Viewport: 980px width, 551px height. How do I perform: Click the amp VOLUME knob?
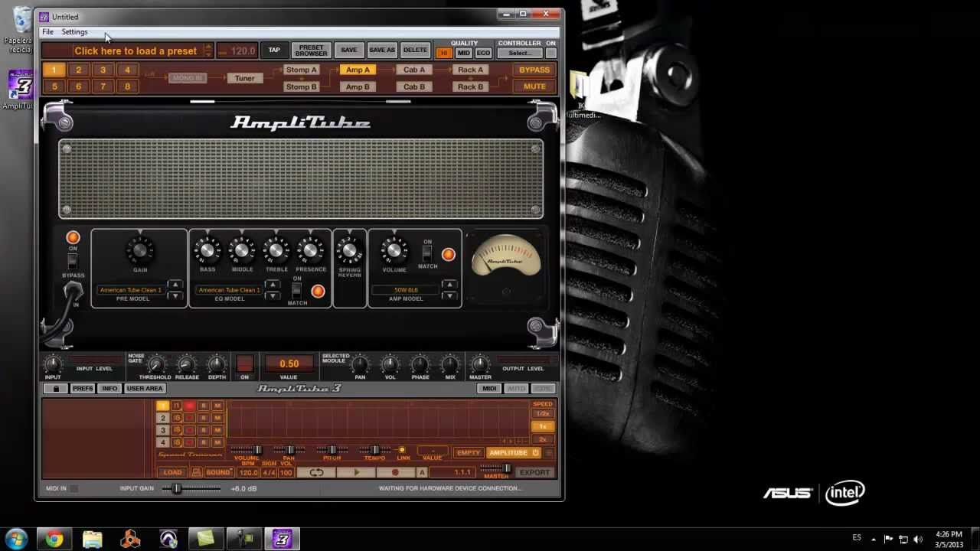pos(394,249)
